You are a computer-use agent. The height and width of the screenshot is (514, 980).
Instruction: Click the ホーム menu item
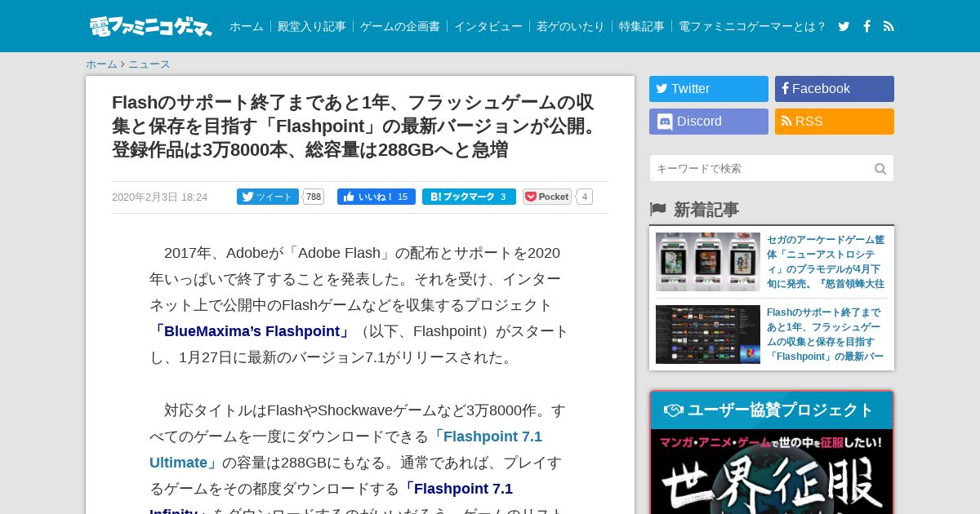point(247,26)
